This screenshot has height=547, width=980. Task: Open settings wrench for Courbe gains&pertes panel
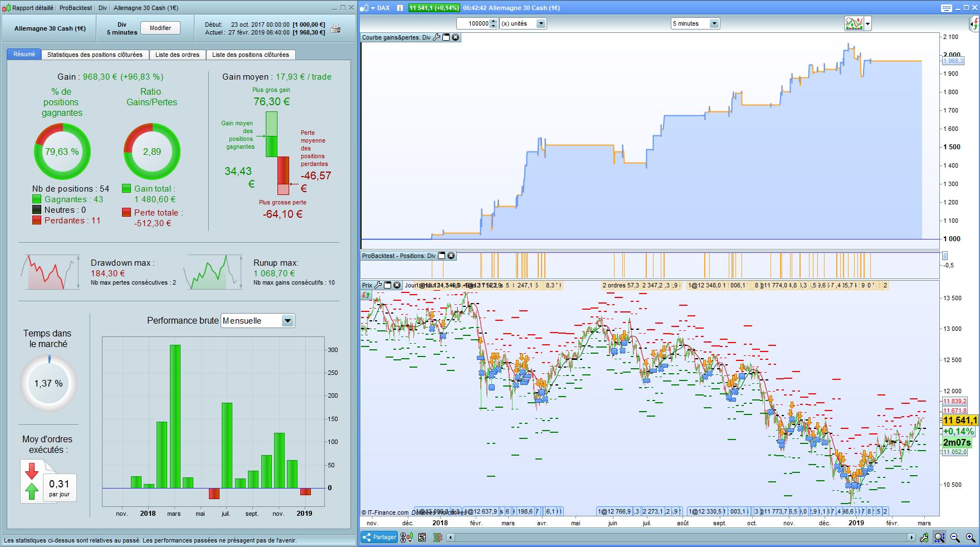pos(437,37)
